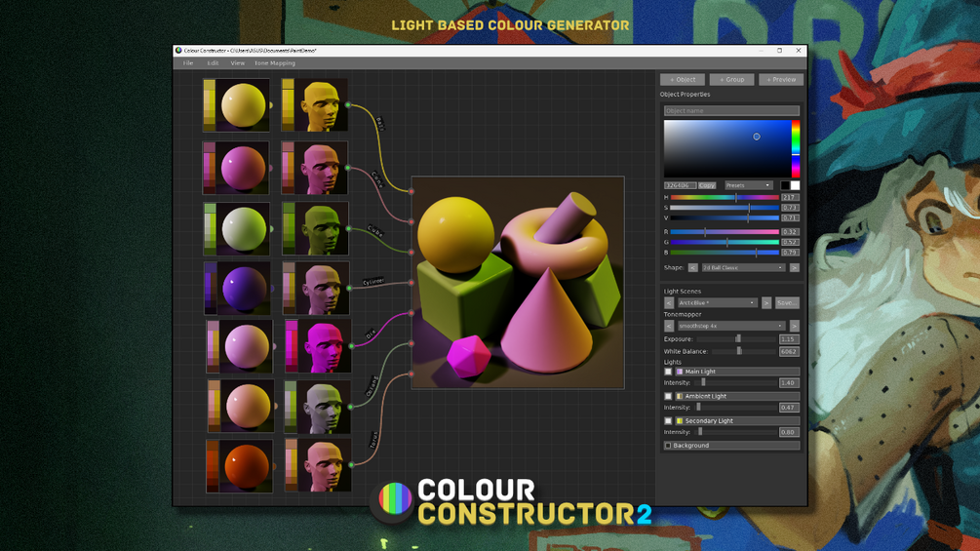The height and width of the screenshot is (551, 980).
Task: Go to previous light scene arrow
Action: tap(669, 303)
